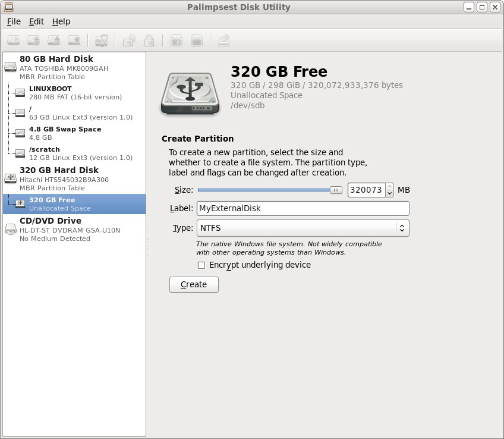The width and height of the screenshot is (504, 439).
Task: Open the Help menu
Action: (x=61, y=21)
